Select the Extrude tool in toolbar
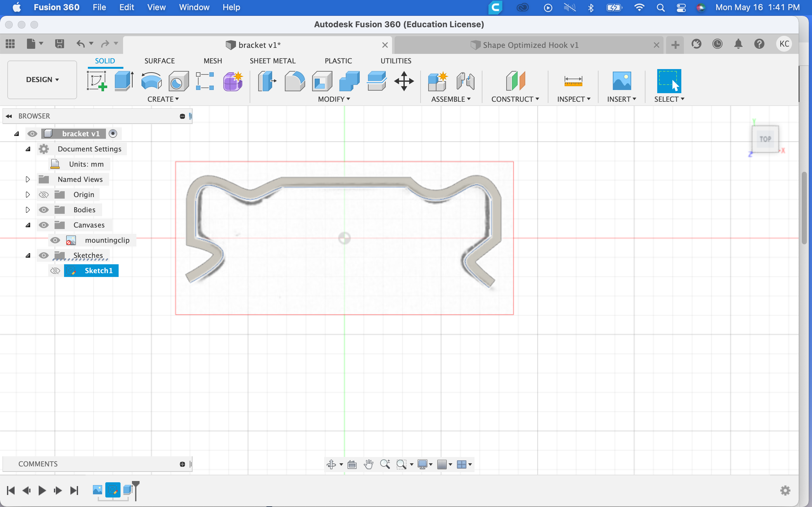 pos(123,81)
